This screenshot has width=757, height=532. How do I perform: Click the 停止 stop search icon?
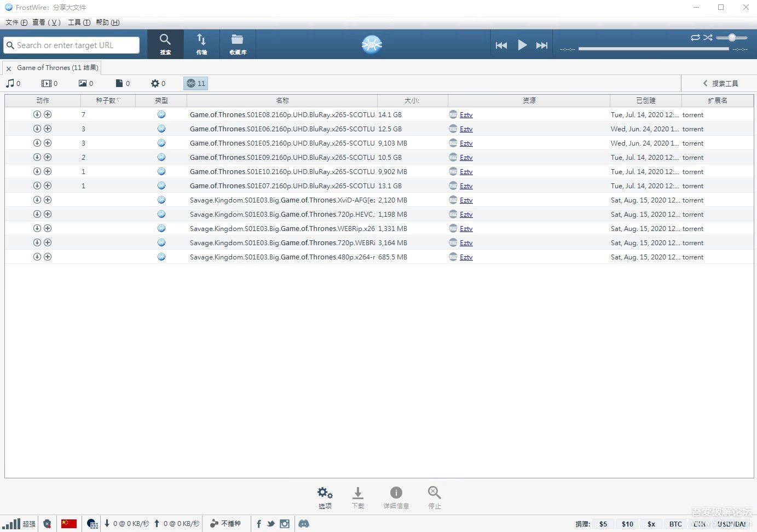coord(434,497)
